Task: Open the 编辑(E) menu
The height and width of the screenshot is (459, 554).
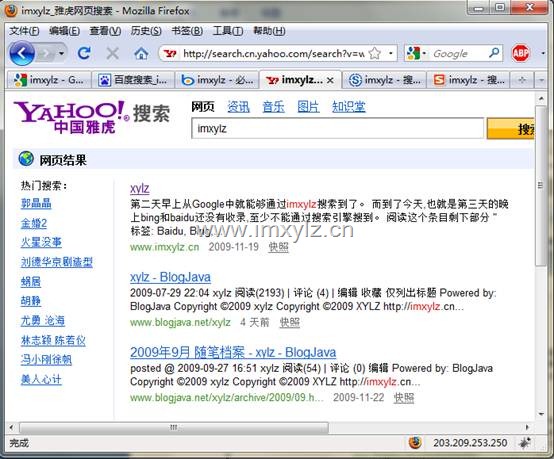Action: pos(64,31)
